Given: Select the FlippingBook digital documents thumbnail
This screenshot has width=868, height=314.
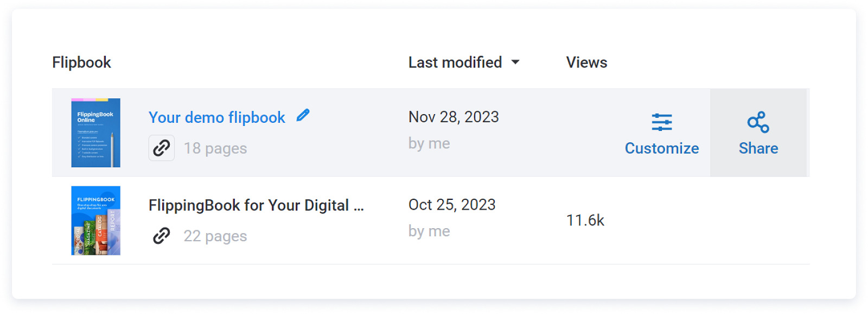Looking at the screenshot, I should point(95,220).
